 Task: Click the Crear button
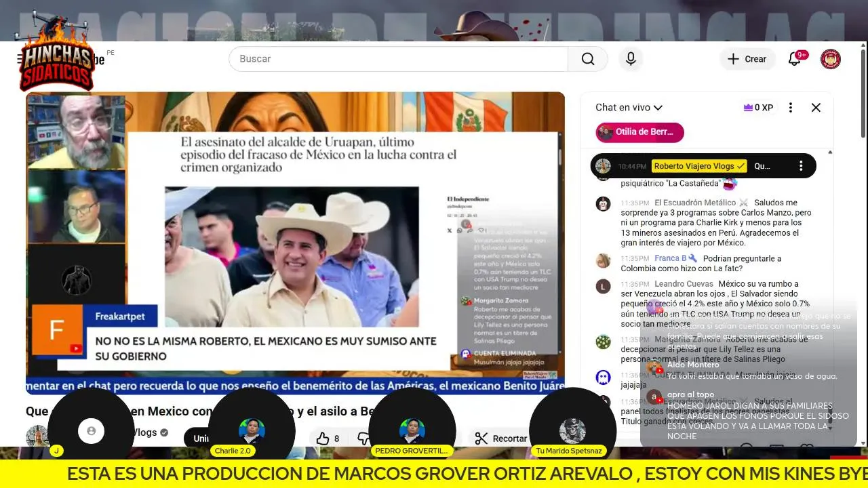pos(747,59)
